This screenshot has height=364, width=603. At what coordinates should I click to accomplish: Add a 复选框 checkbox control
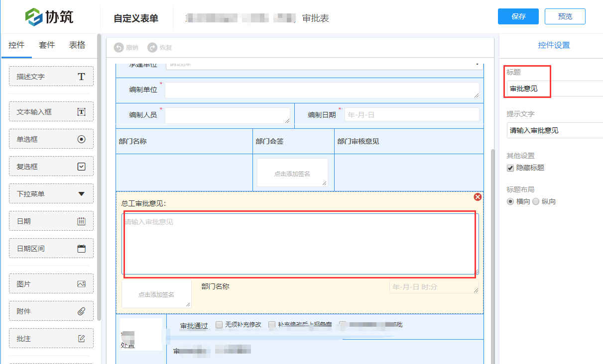[51, 166]
